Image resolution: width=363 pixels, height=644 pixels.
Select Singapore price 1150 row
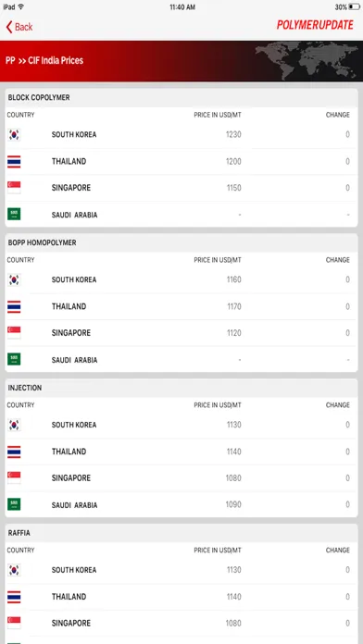click(181, 188)
